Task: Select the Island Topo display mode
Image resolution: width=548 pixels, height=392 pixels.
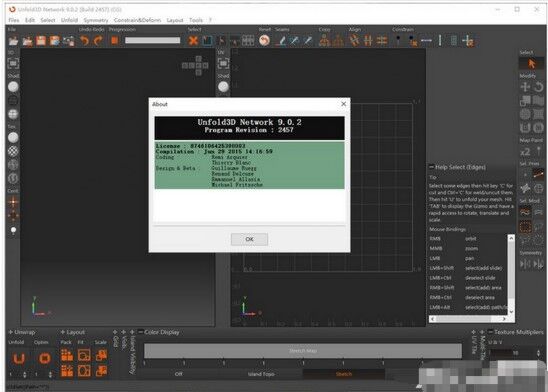Action: [261, 374]
